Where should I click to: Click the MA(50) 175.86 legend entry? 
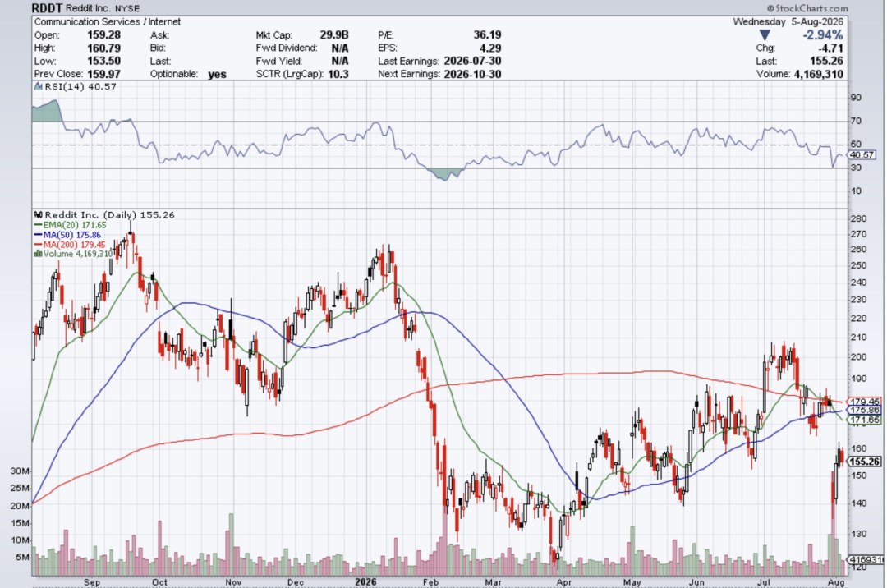pos(72,235)
